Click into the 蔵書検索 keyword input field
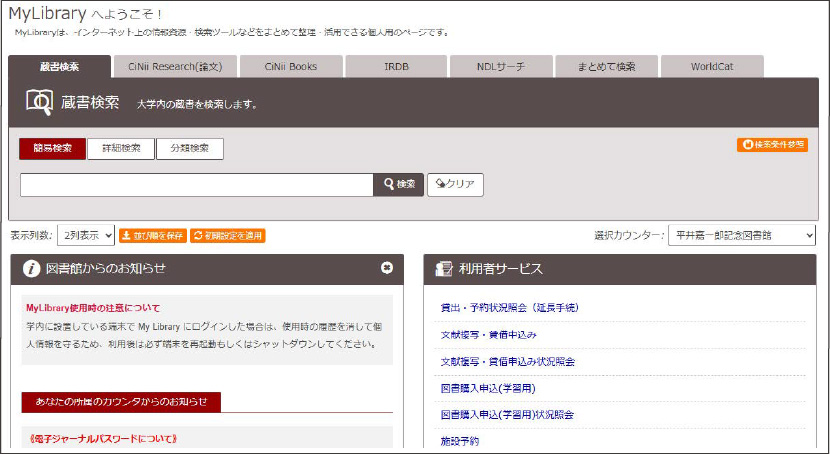 coord(196,184)
